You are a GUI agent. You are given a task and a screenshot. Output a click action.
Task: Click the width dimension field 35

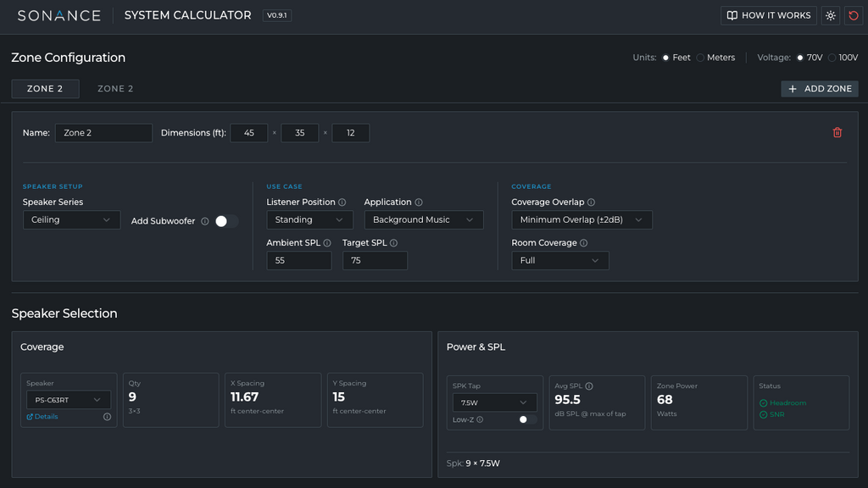click(x=299, y=133)
